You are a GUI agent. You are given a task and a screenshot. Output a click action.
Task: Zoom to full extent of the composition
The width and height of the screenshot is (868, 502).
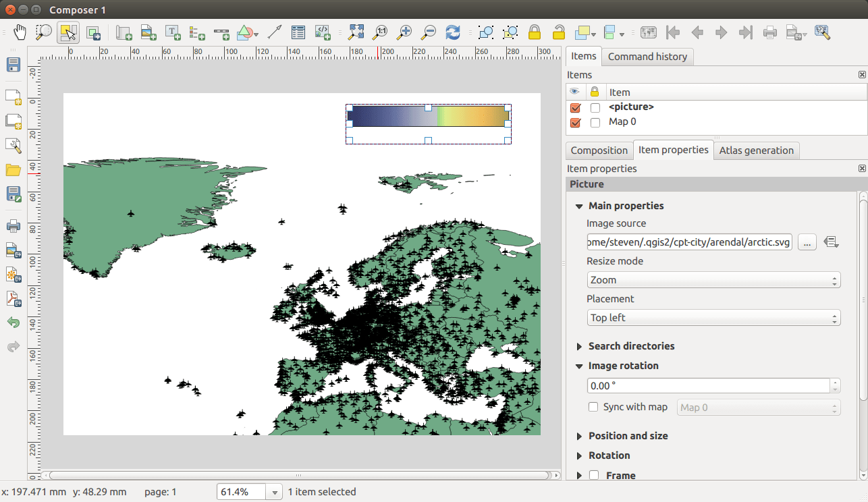click(x=356, y=32)
